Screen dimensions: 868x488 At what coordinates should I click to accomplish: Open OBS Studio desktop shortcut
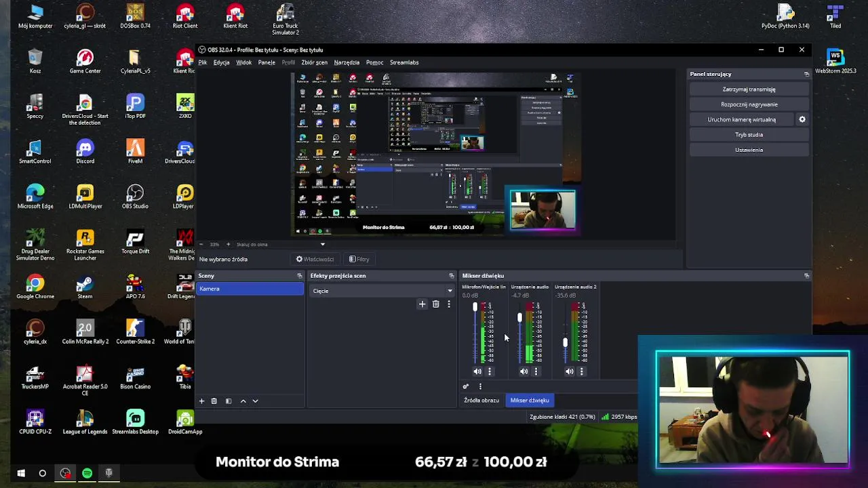[135, 197]
